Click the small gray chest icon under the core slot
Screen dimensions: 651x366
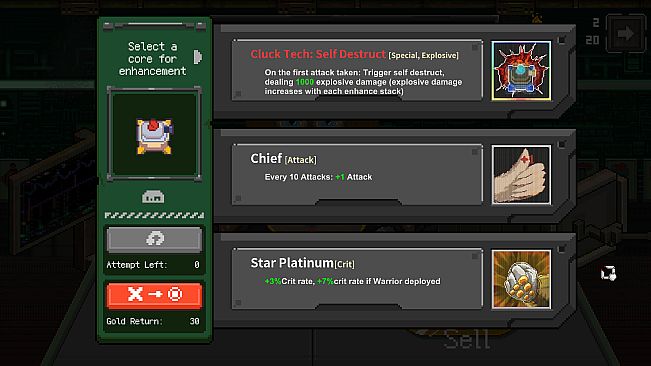tap(153, 197)
